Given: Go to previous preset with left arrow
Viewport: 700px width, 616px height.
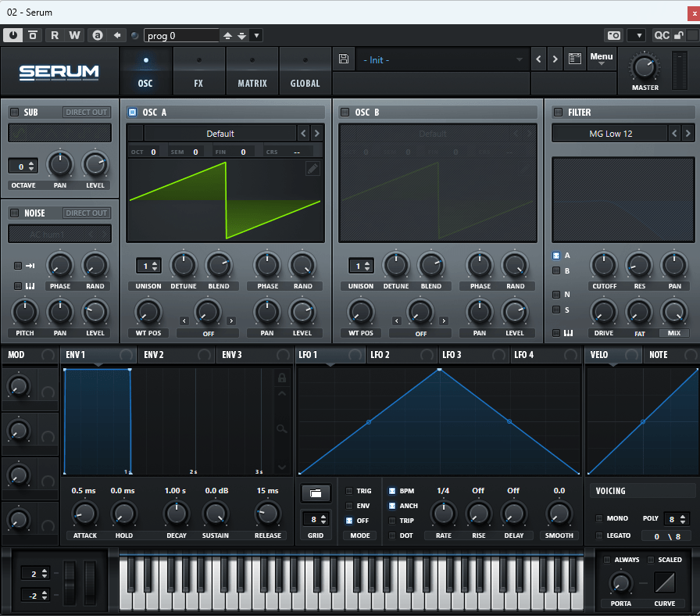Looking at the screenshot, I should click(x=538, y=59).
